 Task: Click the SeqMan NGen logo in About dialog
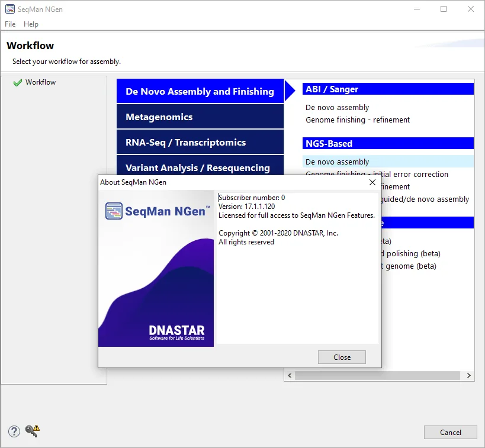click(158, 211)
